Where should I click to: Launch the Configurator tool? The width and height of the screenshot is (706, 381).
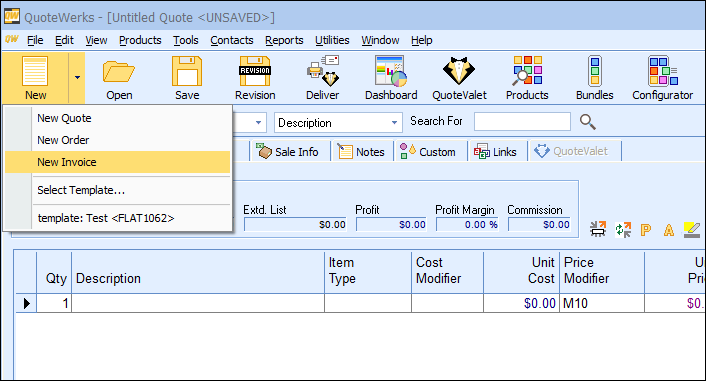pyautogui.click(x=662, y=77)
